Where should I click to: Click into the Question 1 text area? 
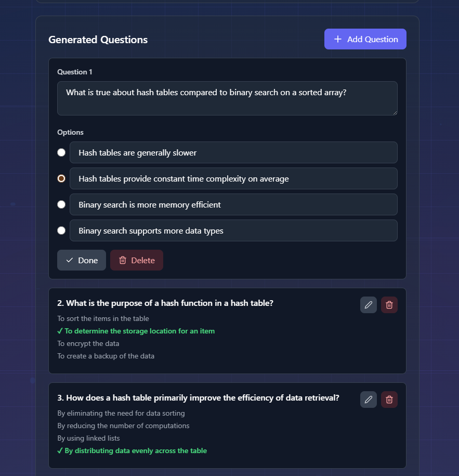pos(227,98)
